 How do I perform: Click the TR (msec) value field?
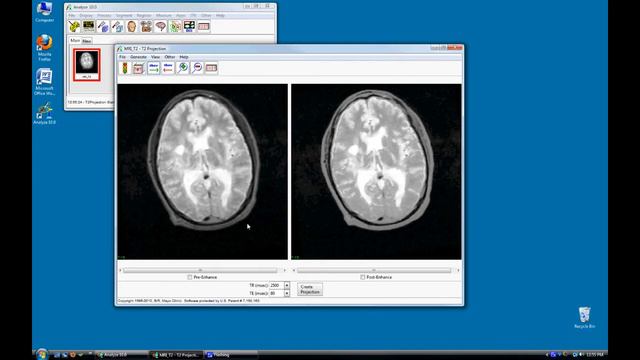pos(277,285)
